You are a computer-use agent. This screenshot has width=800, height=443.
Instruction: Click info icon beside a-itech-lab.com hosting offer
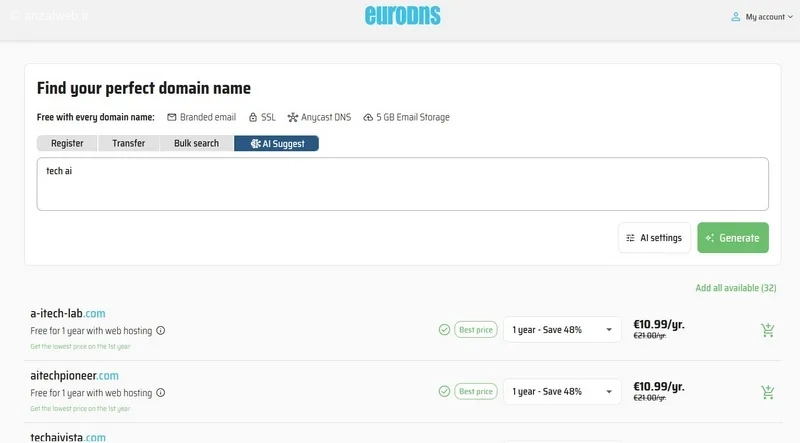point(161,331)
